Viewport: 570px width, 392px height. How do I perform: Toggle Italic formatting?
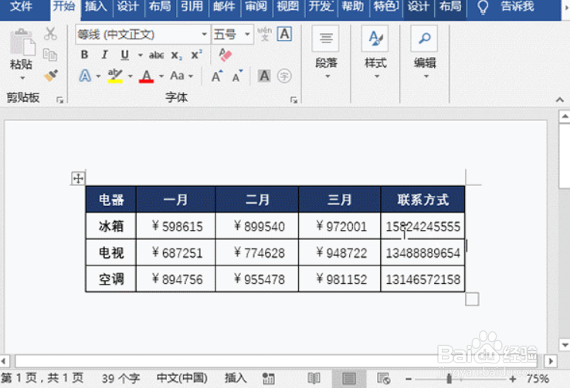point(105,55)
